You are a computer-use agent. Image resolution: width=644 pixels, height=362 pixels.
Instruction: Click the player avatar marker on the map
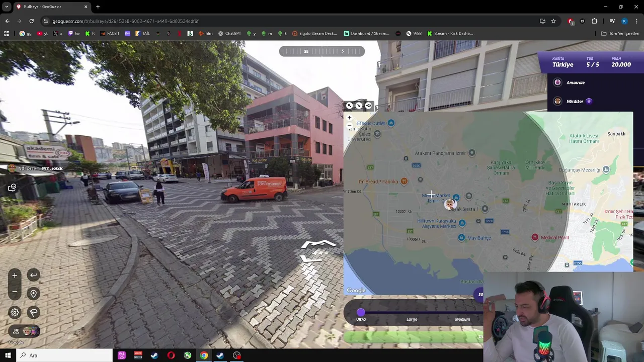(450, 204)
